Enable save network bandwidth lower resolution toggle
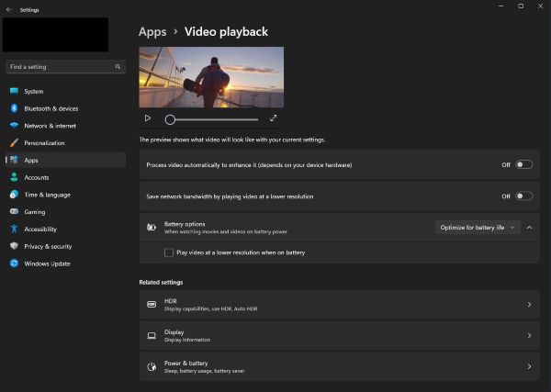 (523, 196)
